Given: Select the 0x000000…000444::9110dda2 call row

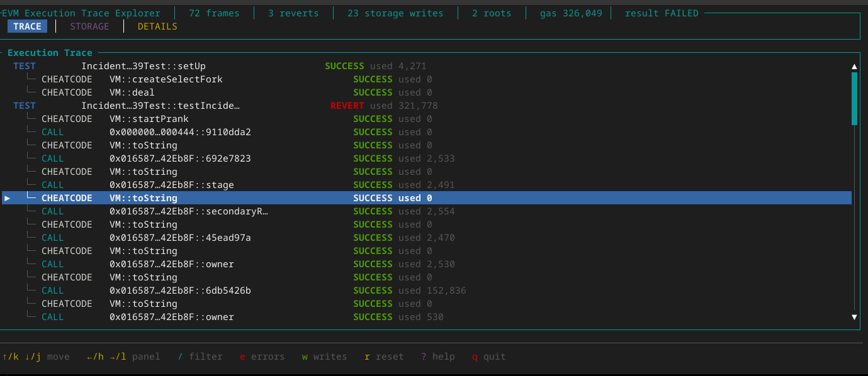Looking at the screenshot, I should [427, 132].
